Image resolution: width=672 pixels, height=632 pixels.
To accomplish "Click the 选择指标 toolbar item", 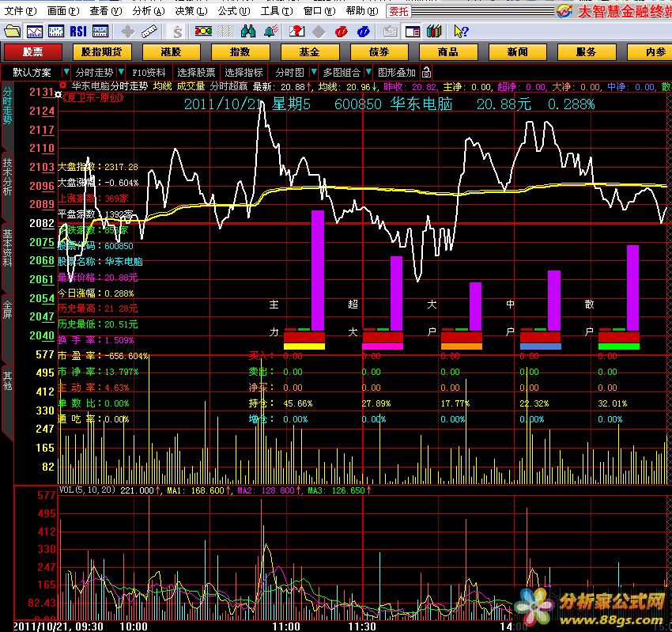I will (244, 73).
